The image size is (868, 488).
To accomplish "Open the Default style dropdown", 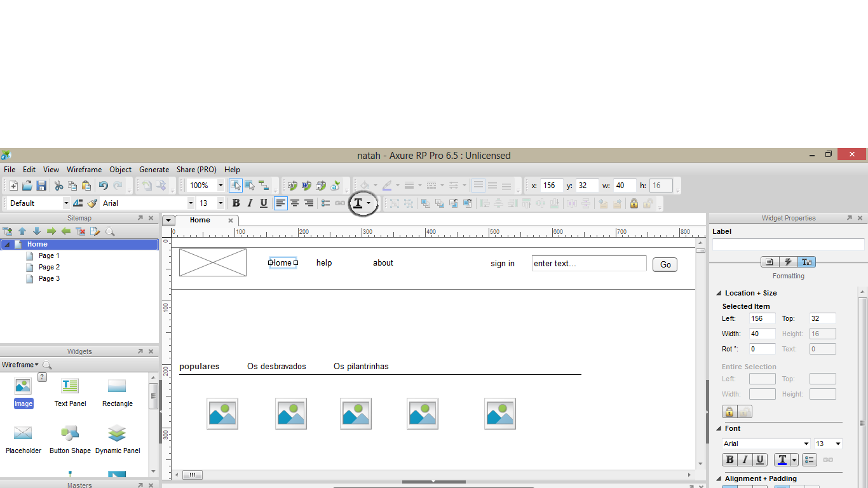I will [x=65, y=203].
